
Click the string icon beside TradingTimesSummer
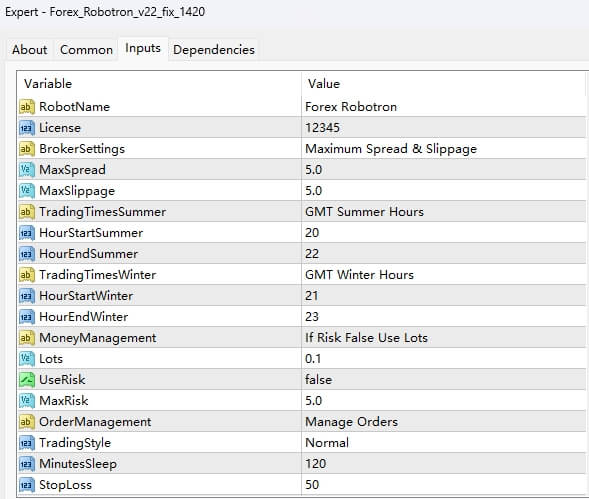[27, 212]
